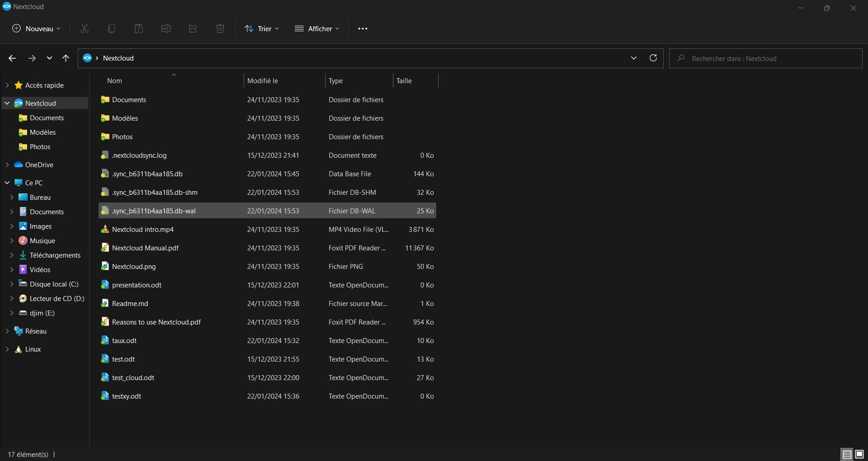The width and height of the screenshot is (868, 461).
Task: Click the Copy icon in toolbar
Action: [x=112, y=28]
